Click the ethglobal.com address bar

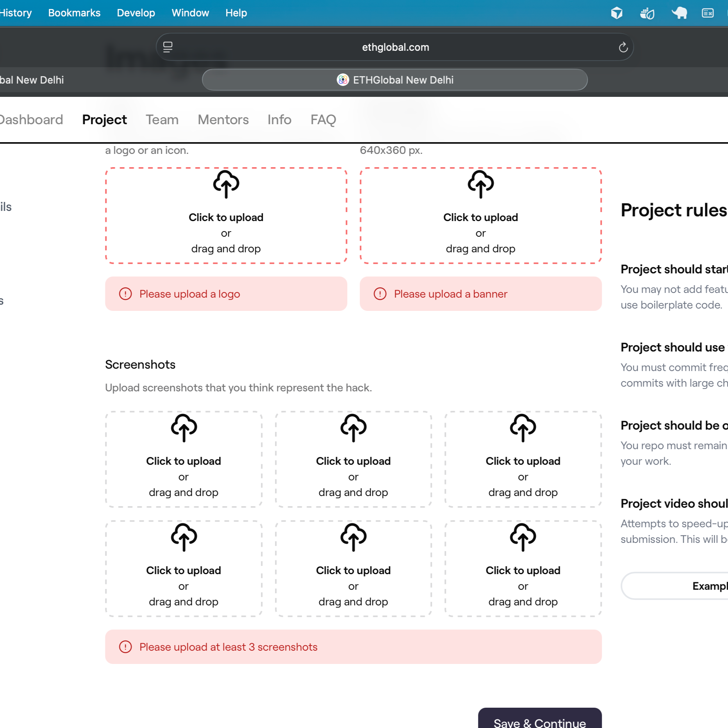tap(395, 47)
